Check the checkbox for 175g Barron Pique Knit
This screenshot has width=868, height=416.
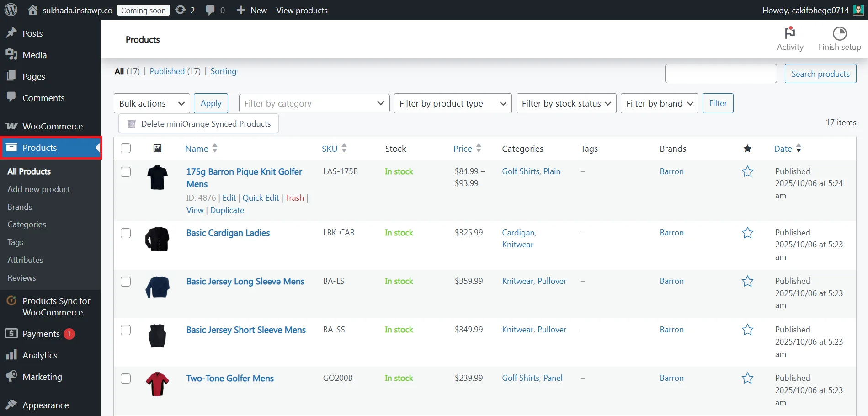click(x=126, y=172)
